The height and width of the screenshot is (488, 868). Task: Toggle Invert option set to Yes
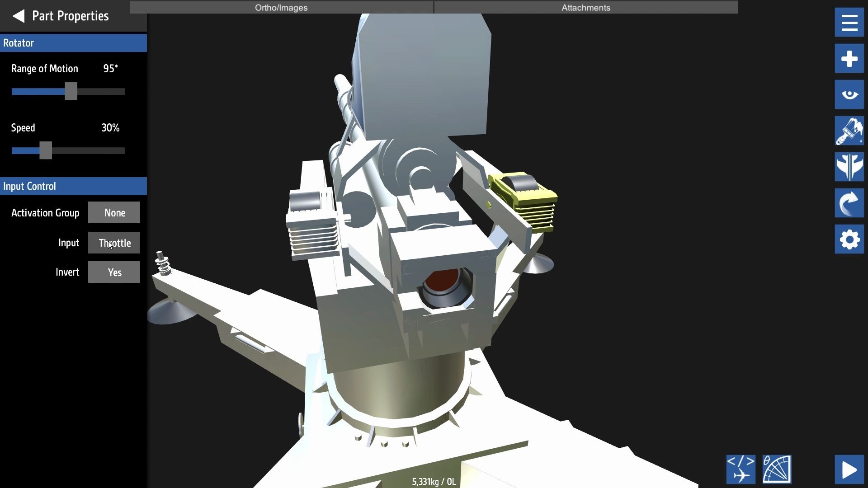[114, 272]
